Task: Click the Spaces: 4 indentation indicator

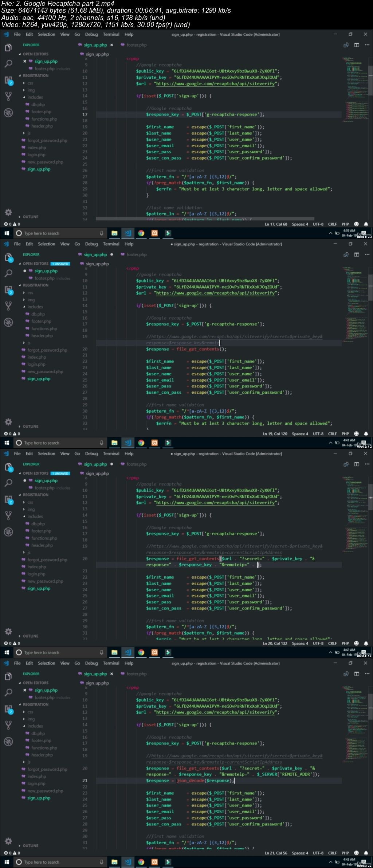Action: (x=300, y=224)
